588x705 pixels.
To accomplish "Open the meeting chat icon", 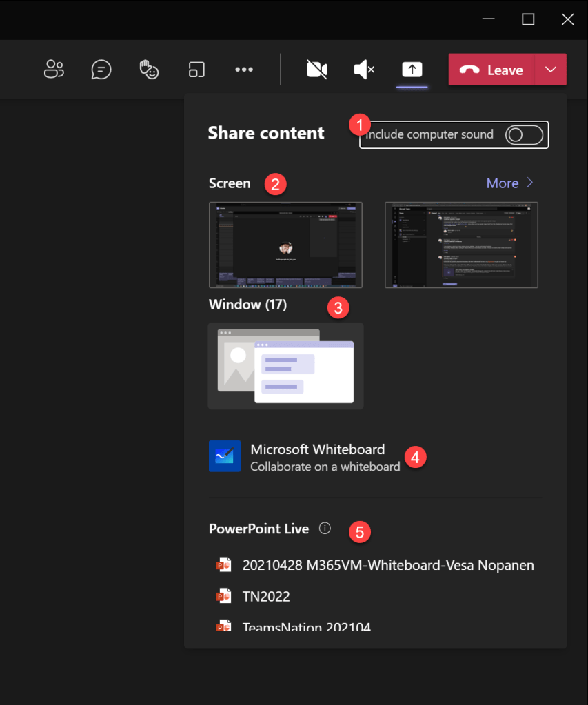I will click(101, 70).
